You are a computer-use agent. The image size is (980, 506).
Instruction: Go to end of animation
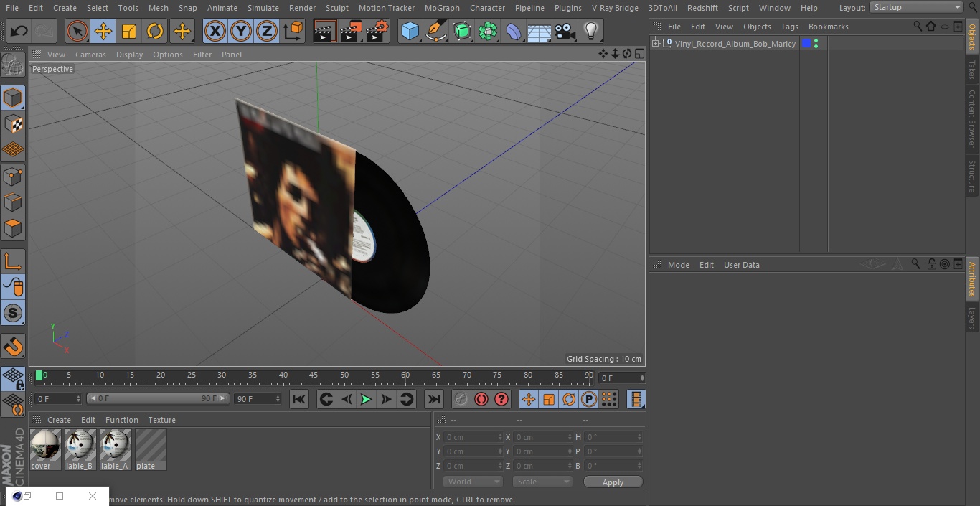coord(434,399)
